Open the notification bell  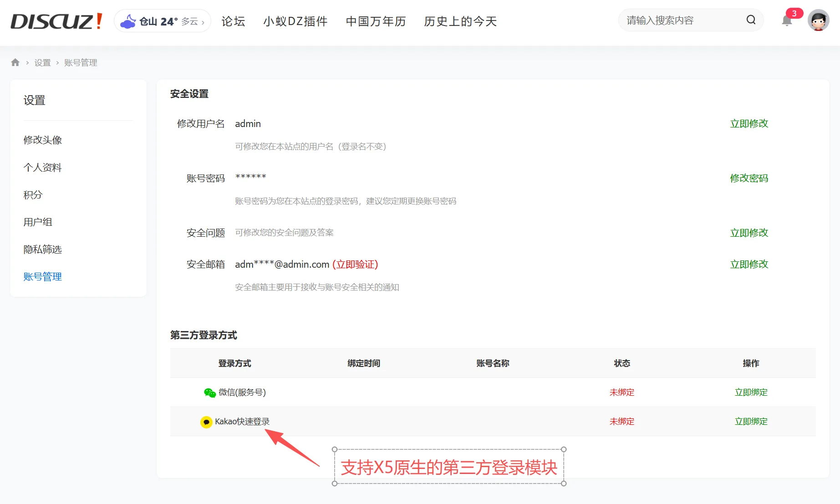[787, 21]
